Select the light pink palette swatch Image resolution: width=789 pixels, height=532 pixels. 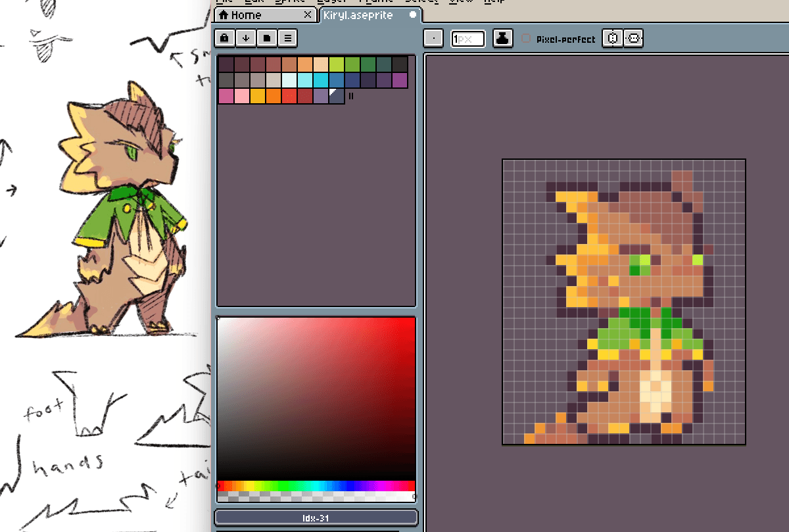[x=242, y=96]
